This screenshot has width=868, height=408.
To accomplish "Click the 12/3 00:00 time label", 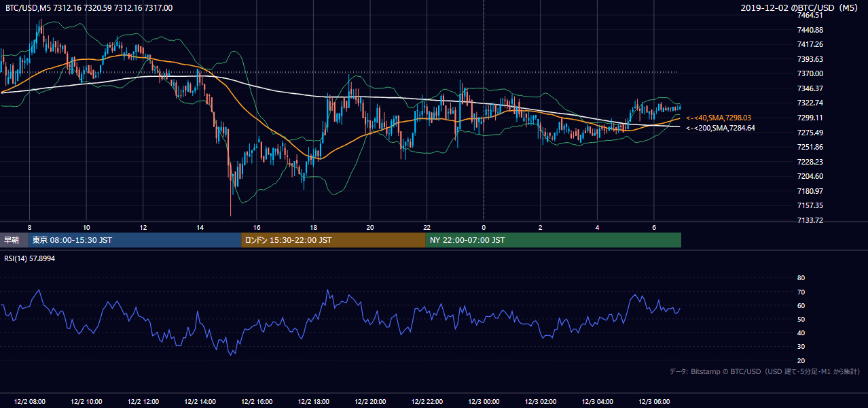I will click(484, 402).
